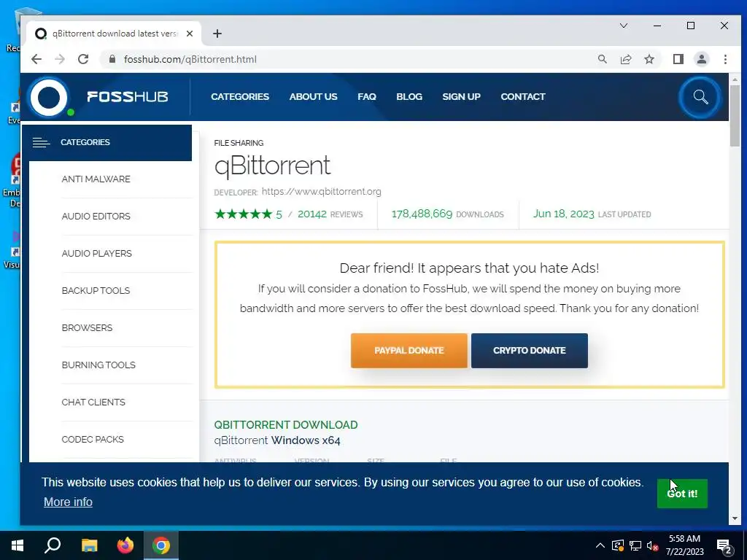Click the browser back arrow
Viewport: 747px width, 560px height.
pyautogui.click(x=36, y=59)
